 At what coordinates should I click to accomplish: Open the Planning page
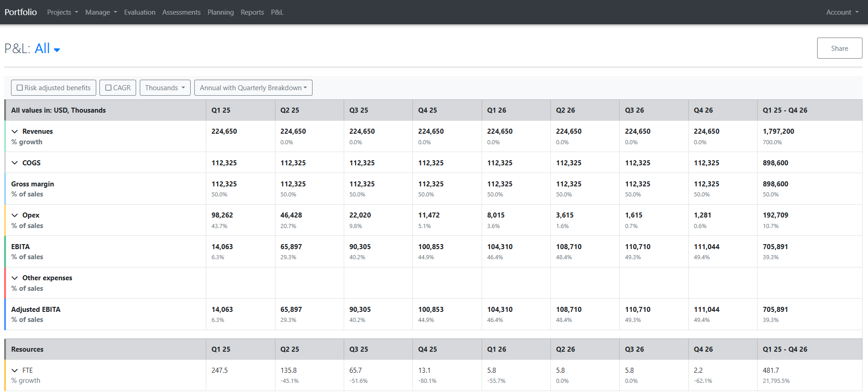click(x=220, y=12)
